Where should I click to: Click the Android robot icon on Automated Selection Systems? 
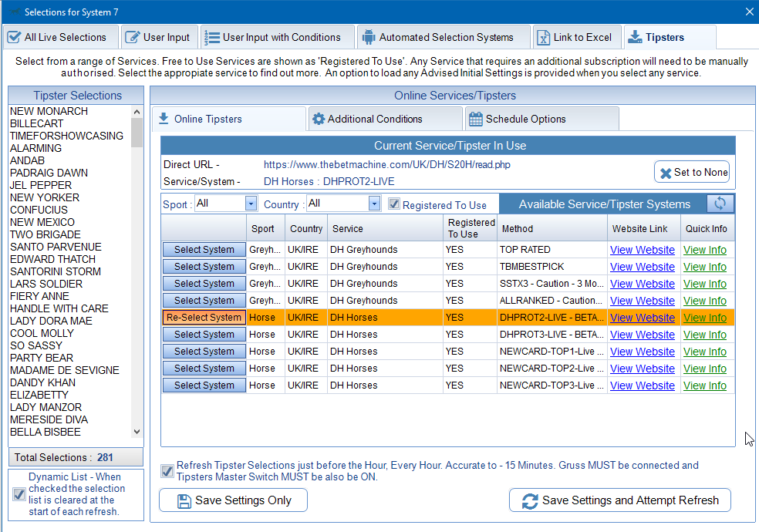(x=368, y=37)
